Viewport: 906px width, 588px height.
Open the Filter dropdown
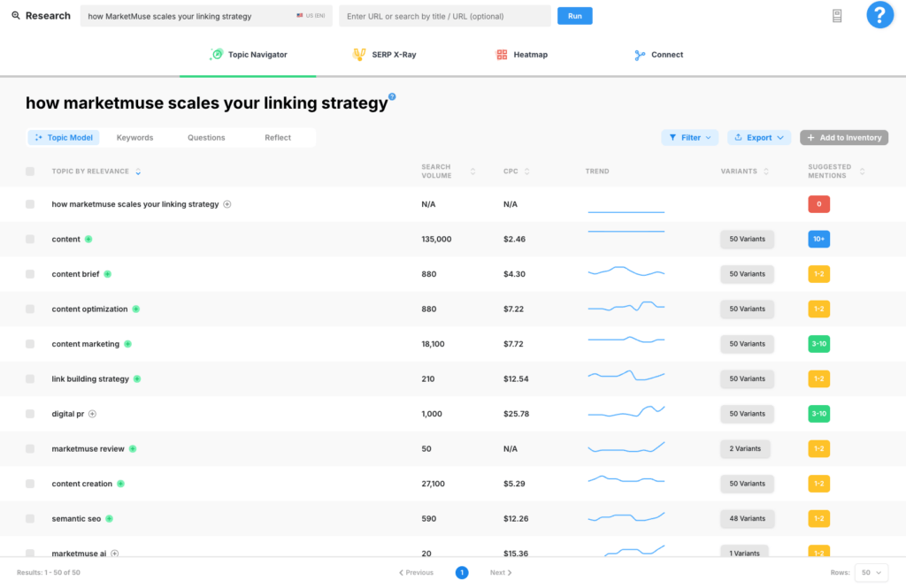pos(690,137)
